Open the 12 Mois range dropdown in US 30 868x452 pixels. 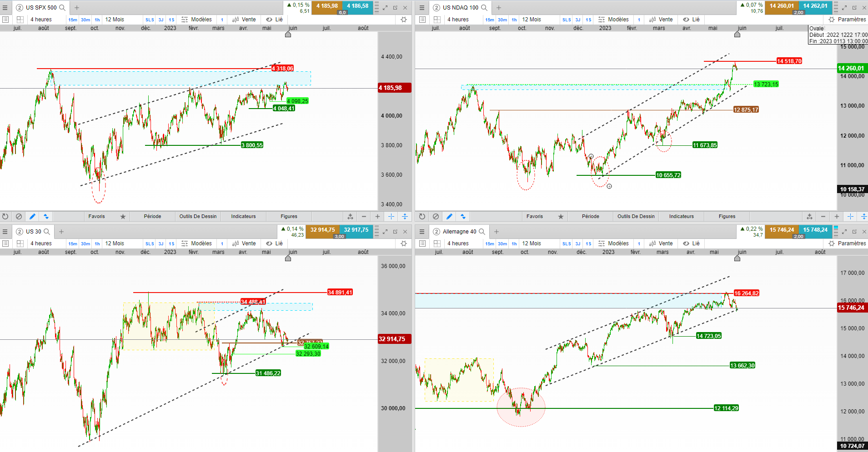[x=115, y=243]
